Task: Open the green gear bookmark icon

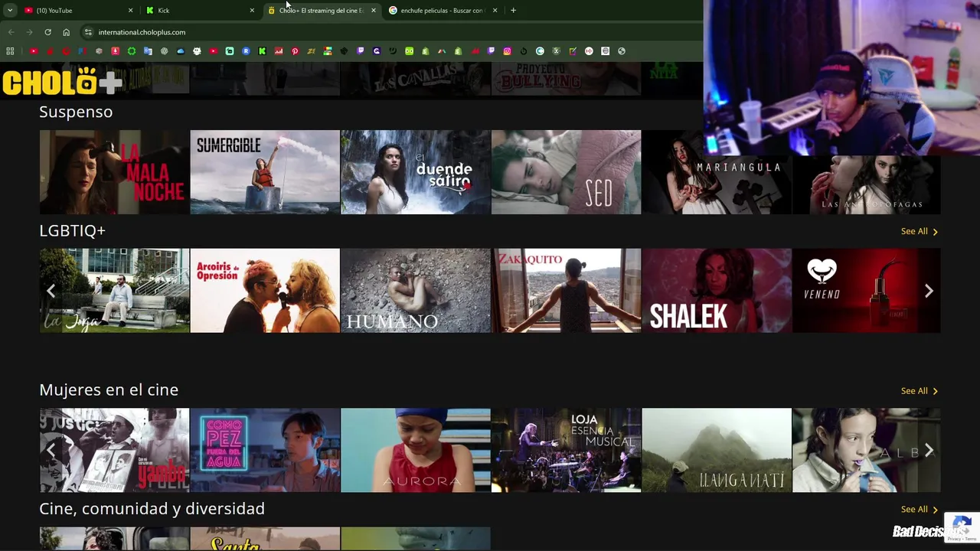Action: click(x=132, y=51)
